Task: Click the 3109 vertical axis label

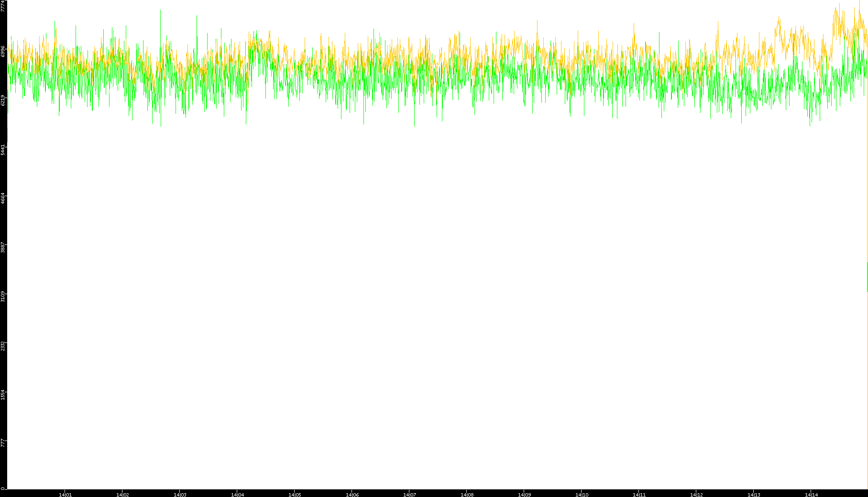Action: point(3,296)
